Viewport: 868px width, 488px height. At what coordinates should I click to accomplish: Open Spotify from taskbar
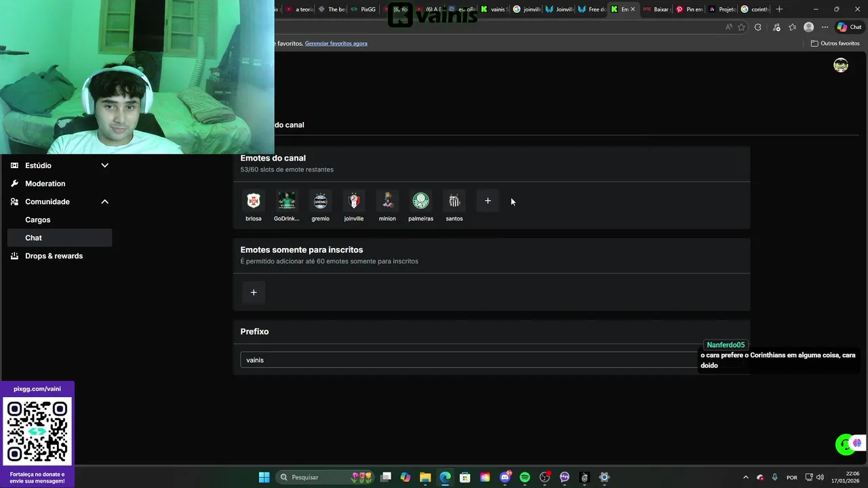pos(525,477)
